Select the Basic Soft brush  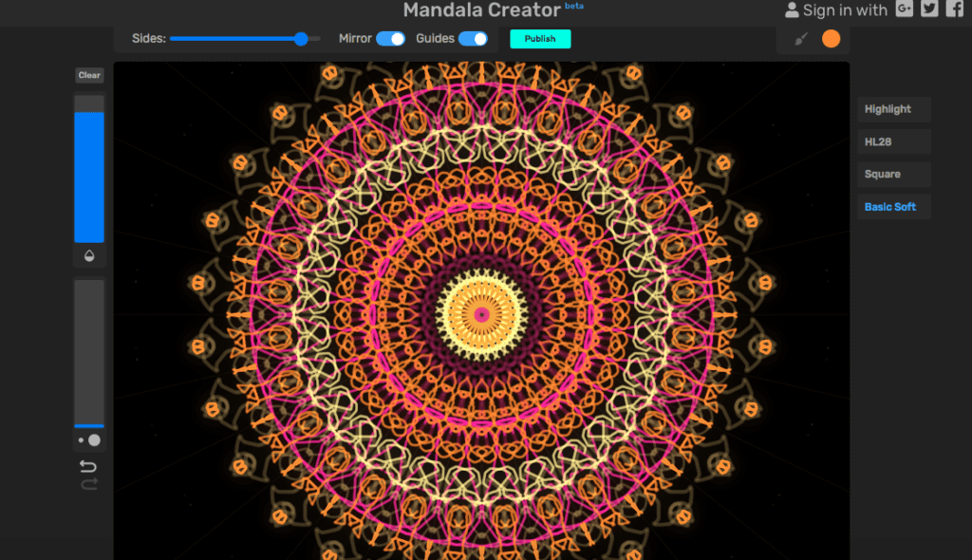894,207
